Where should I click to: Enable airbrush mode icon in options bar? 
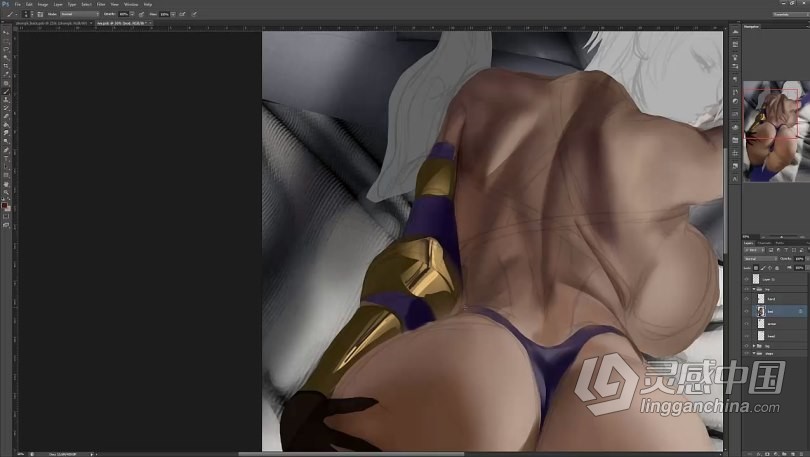click(x=182, y=14)
